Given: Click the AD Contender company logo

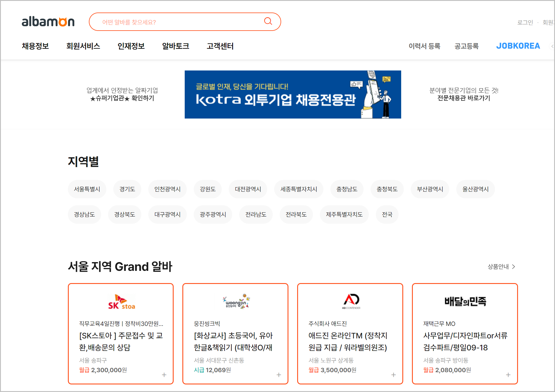Looking at the screenshot, I should coord(351,301).
